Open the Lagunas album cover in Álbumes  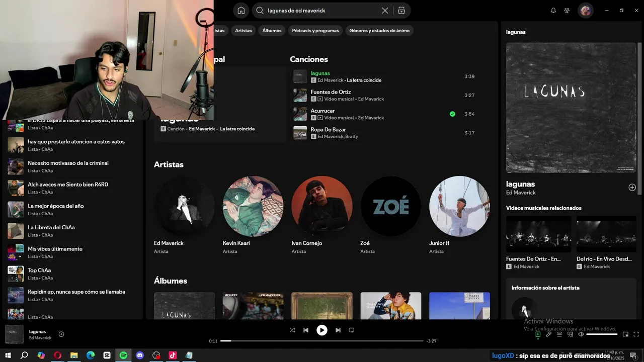click(x=184, y=306)
